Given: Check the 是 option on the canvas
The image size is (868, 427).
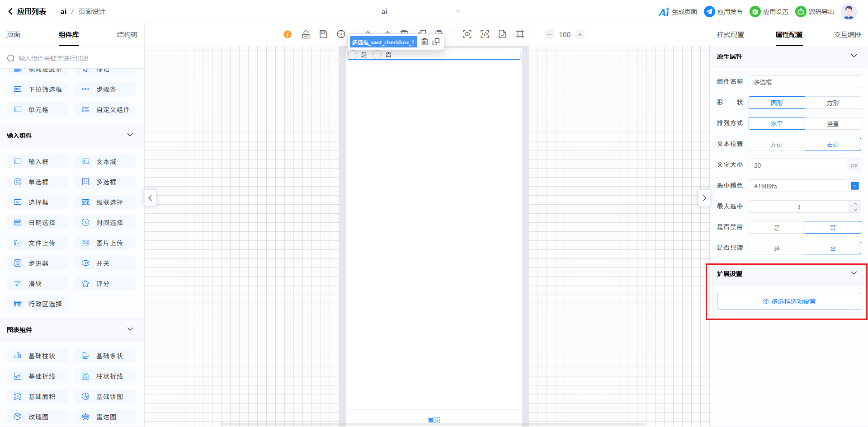Looking at the screenshot, I should (x=353, y=55).
